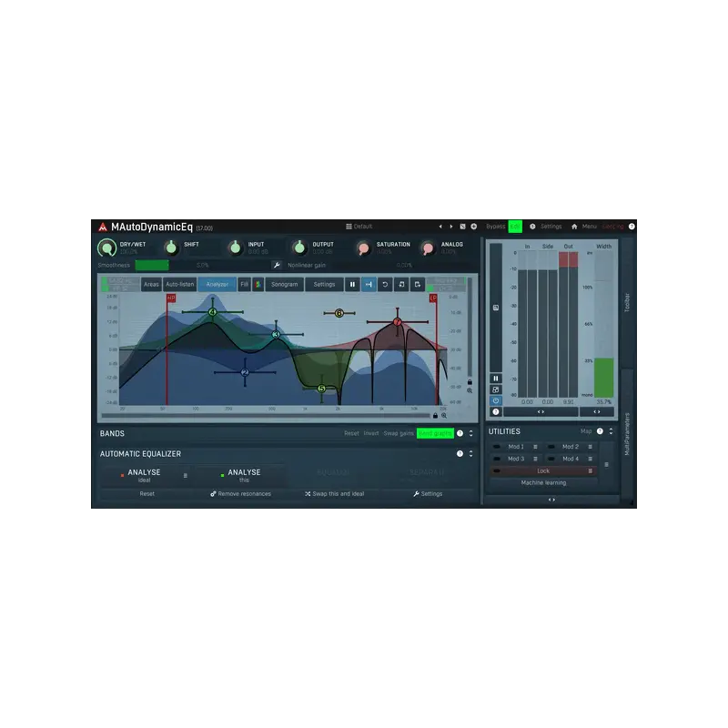
Task: Toggle the Fill button
Action: click(x=244, y=284)
